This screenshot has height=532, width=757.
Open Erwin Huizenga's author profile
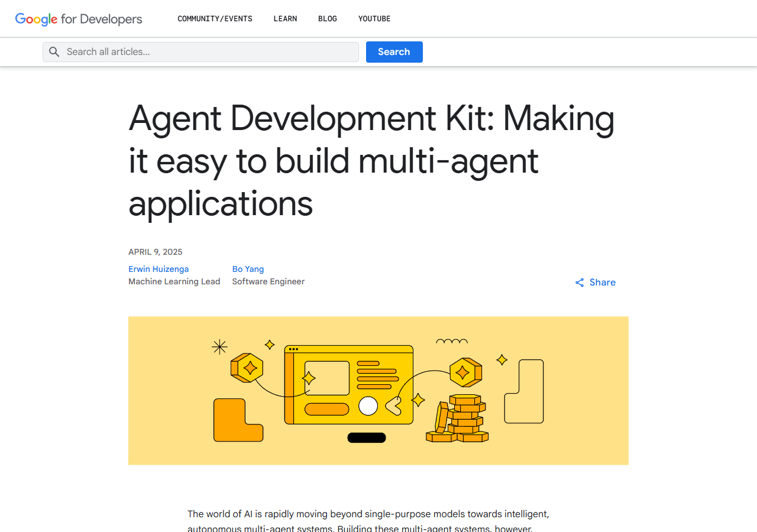tap(158, 269)
